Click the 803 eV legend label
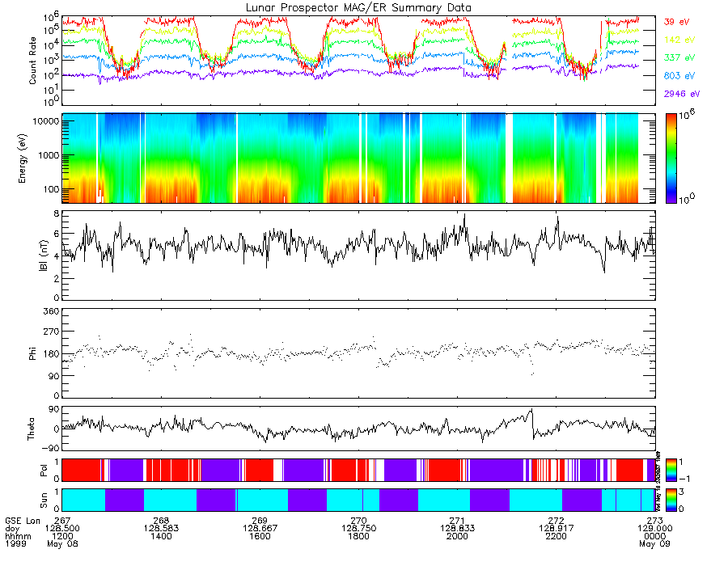 coord(679,76)
